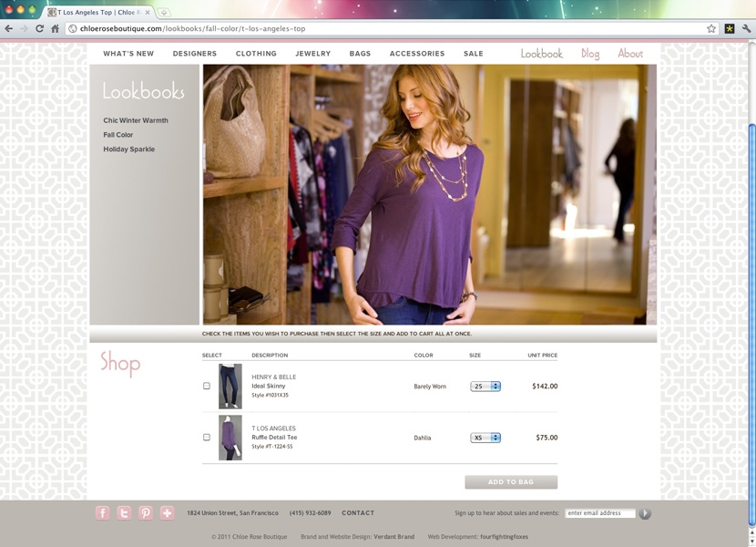Open the browser wrench settings menu
Screen dimensions: 756x547
(746, 28)
